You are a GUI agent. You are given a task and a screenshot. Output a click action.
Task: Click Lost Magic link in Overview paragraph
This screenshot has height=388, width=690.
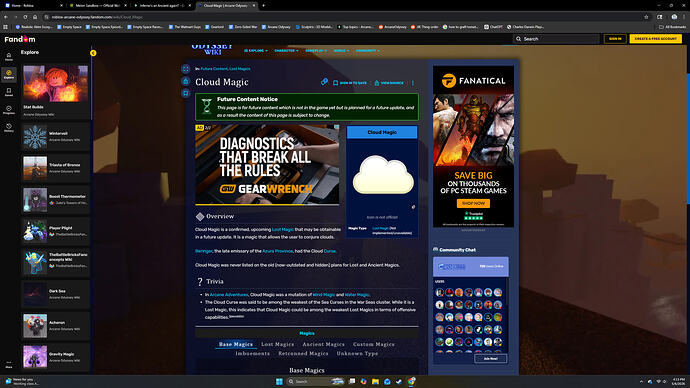[x=283, y=229]
